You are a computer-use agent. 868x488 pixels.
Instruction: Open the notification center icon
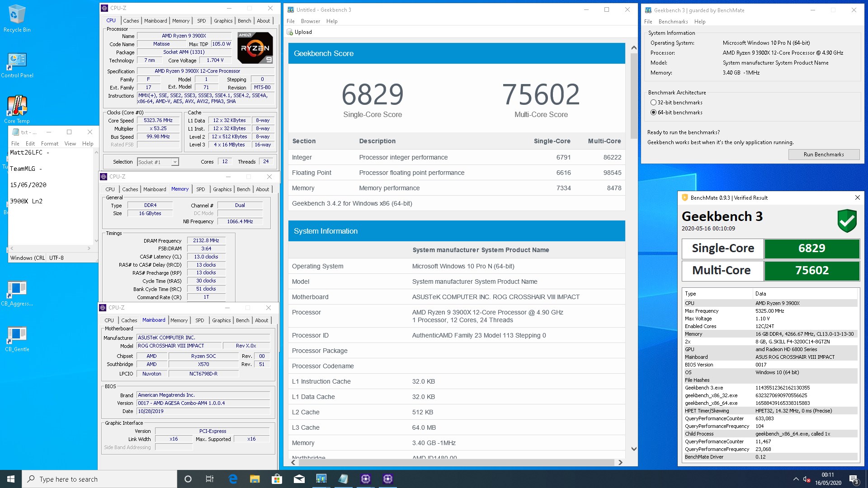click(854, 479)
